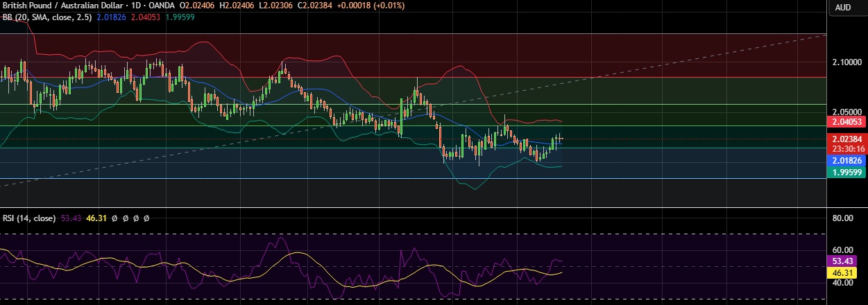Viewport: 868px width, 305px height.
Task: Click the purple 53.43 value in RSI legend
Action: coord(70,218)
